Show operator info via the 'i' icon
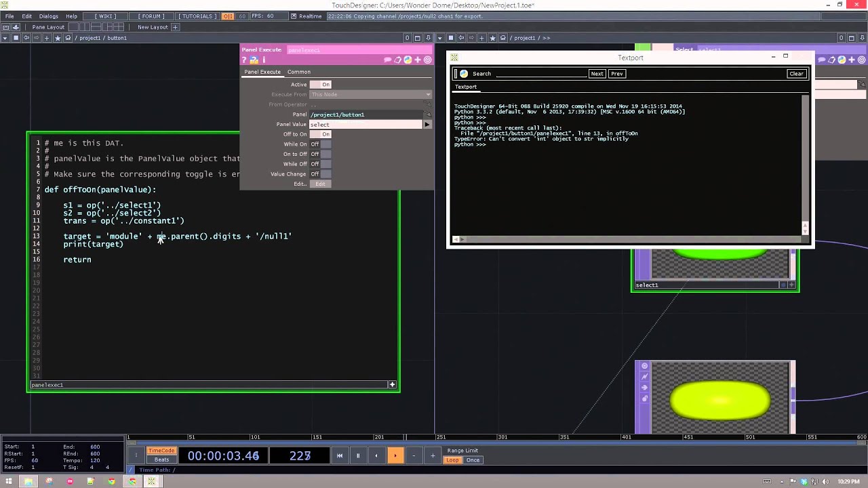The height and width of the screenshot is (488, 868). pyautogui.click(x=264, y=60)
